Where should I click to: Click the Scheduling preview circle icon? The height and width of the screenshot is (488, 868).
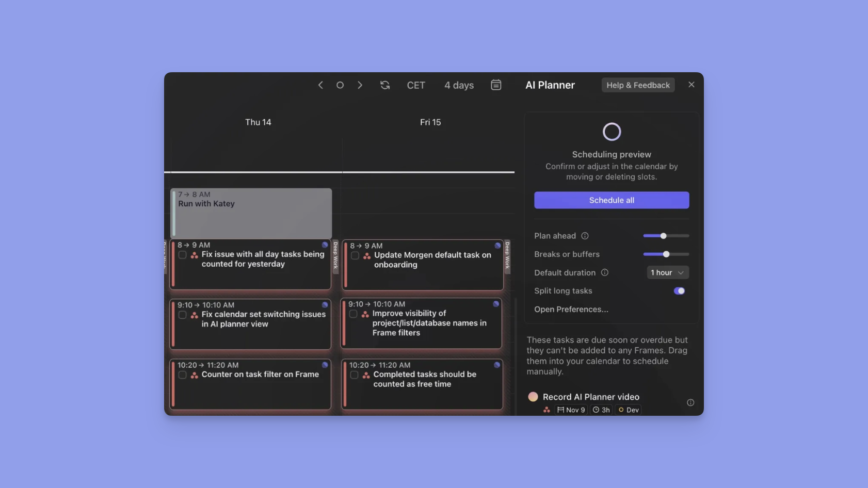(612, 132)
